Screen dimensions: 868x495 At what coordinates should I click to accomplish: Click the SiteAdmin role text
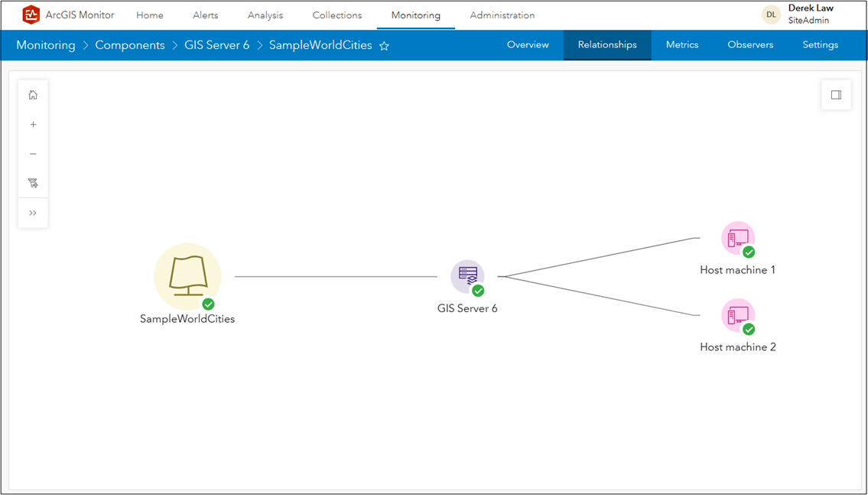click(809, 21)
